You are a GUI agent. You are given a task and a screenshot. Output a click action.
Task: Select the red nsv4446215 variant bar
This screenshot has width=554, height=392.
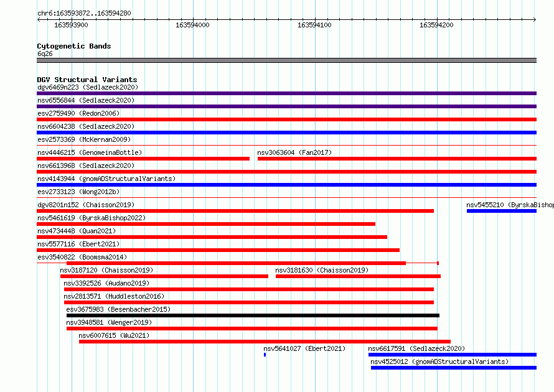pos(143,159)
